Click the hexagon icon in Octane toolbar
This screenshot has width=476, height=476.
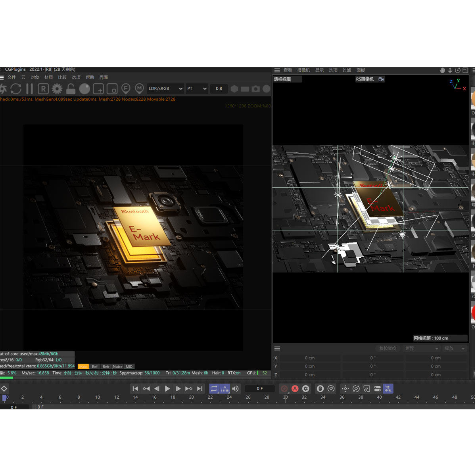coord(234,89)
